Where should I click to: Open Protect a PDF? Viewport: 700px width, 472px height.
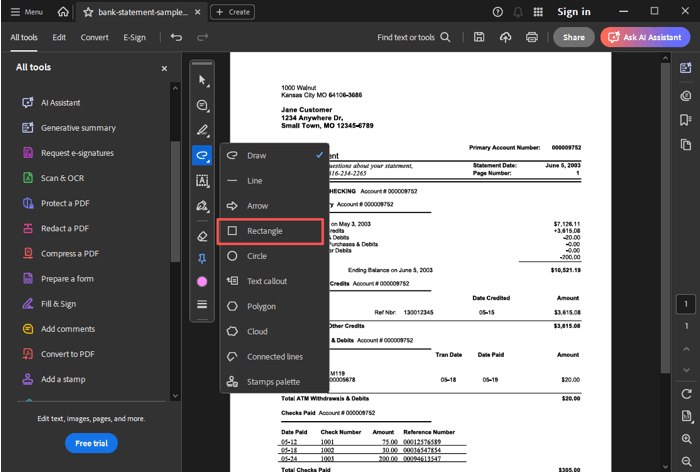point(56,203)
